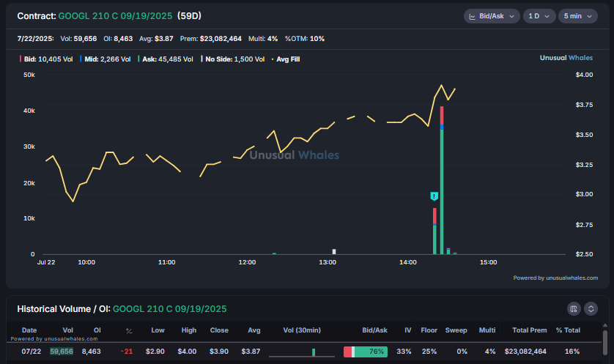This screenshot has height=364, width=614.
Task: Click the columns layout icon in Historical Volume
Action: click(x=574, y=309)
